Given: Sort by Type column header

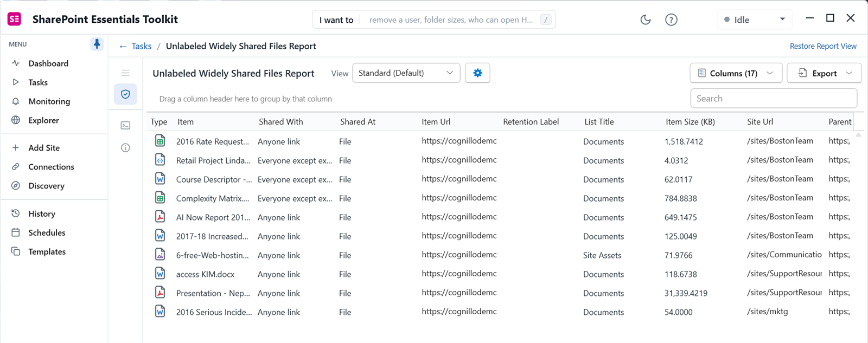Looking at the screenshot, I should (159, 122).
